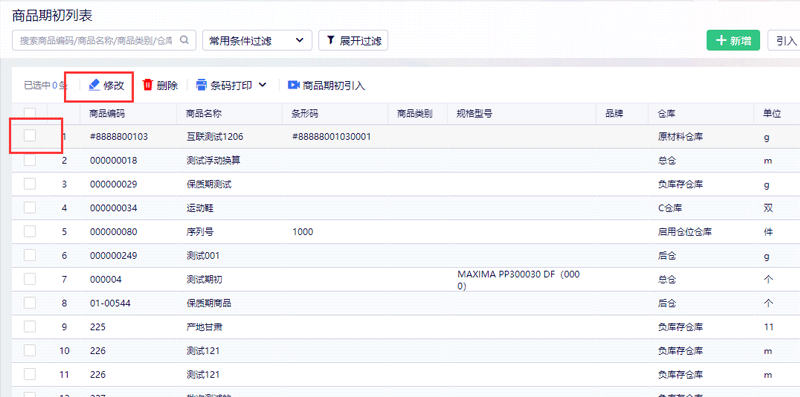Image resolution: width=800 pixels, height=397 pixels.
Task: Click the funnel icon on 展开过滤
Action: [331, 40]
